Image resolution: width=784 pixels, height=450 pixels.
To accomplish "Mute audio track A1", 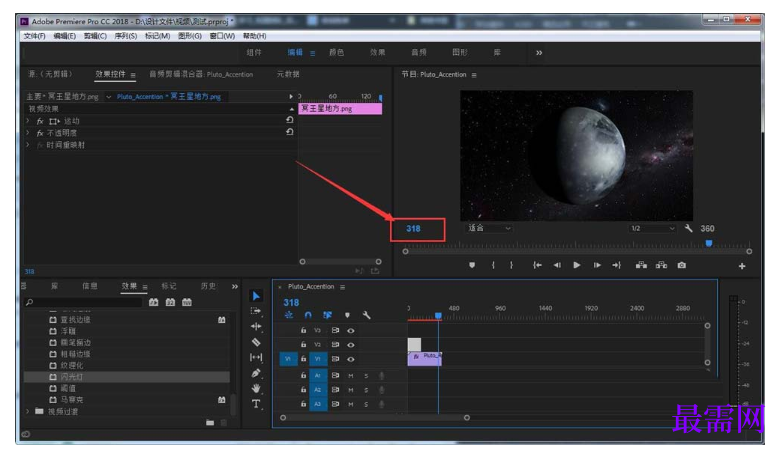I will (350, 376).
